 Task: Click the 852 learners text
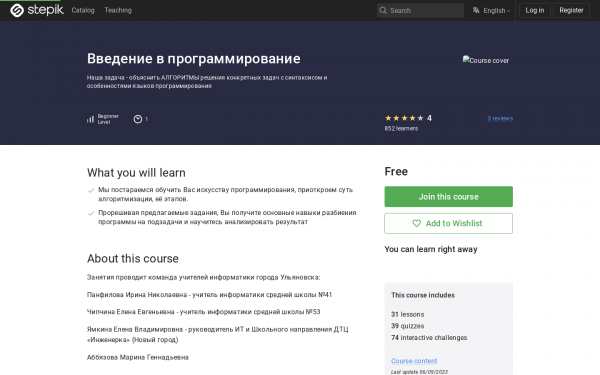point(401,129)
